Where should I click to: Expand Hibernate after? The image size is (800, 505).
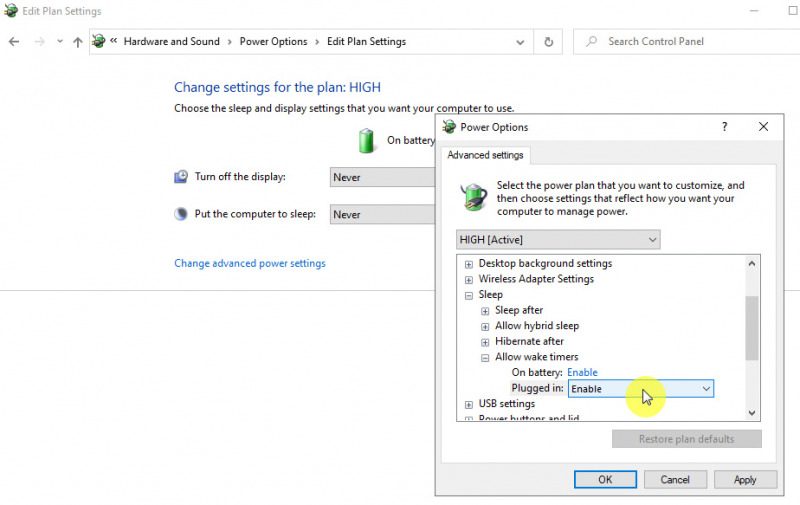pos(485,342)
